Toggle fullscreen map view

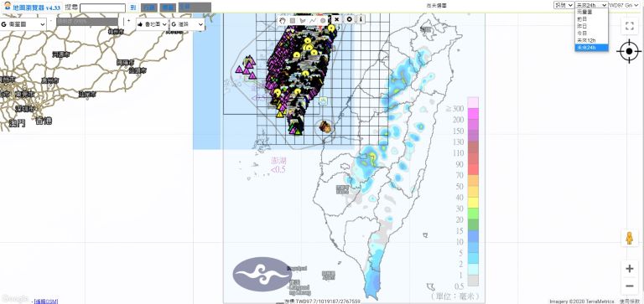[629, 27]
